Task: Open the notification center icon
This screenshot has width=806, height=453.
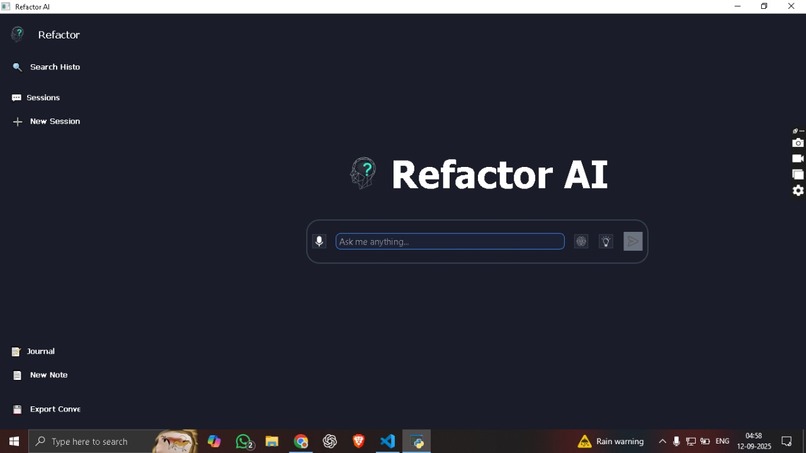Action: click(x=786, y=441)
